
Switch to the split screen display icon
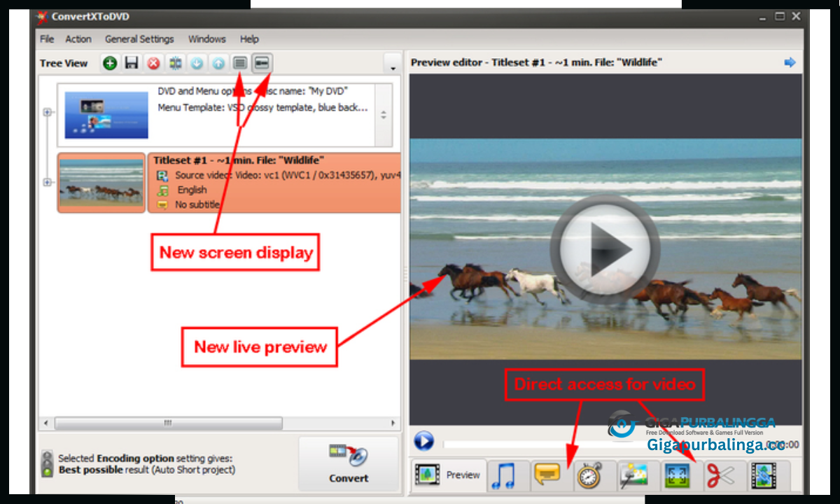[262, 63]
